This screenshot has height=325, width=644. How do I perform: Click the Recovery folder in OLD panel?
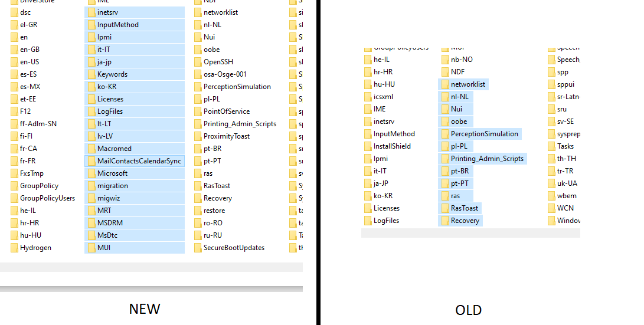tap(465, 221)
